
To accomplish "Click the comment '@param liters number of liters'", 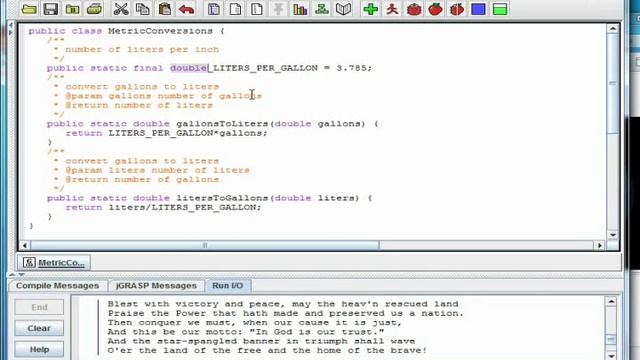I will coord(158,170).
